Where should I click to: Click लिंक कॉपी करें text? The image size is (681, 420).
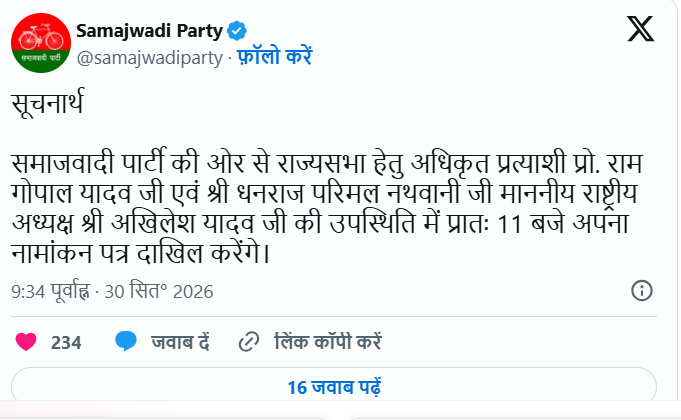328,342
